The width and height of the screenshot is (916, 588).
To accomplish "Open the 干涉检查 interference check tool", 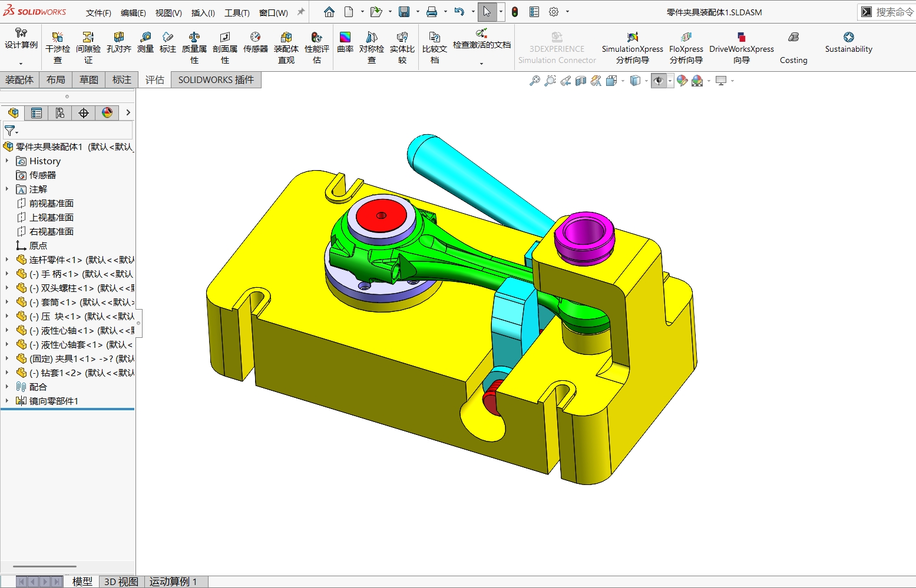I will click(58, 48).
